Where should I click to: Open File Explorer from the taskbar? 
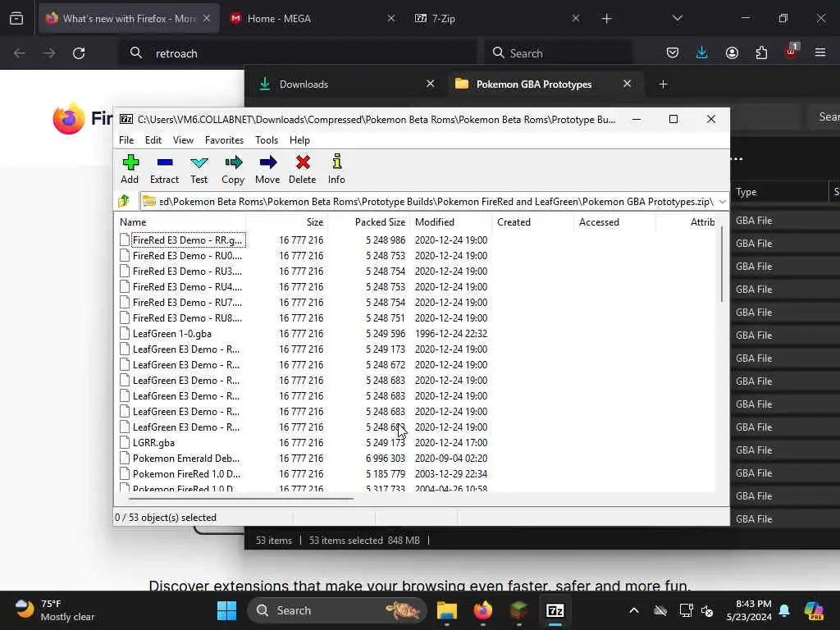(x=447, y=610)
